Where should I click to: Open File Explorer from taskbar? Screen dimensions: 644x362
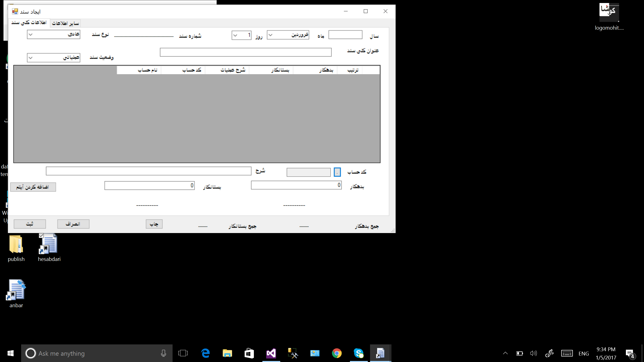227,353
